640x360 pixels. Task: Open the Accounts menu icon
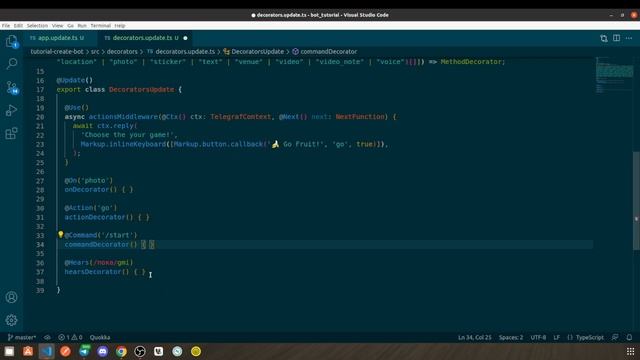point(11,297)
